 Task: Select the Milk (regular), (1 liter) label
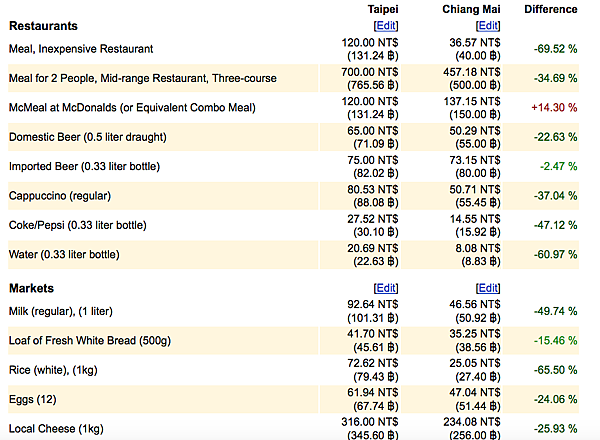(x=76, y=312)
